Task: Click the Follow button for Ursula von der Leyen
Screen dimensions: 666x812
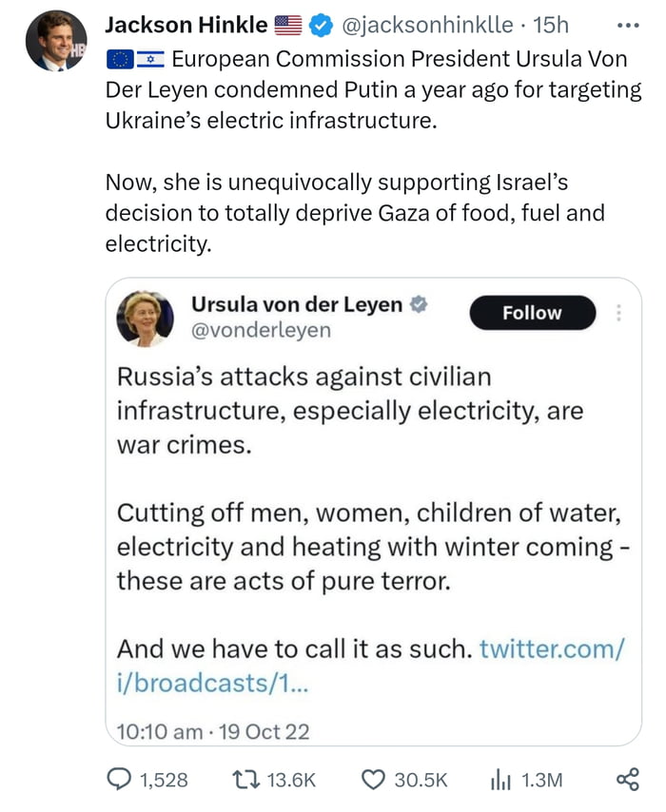Action: (x=532, y=312)
